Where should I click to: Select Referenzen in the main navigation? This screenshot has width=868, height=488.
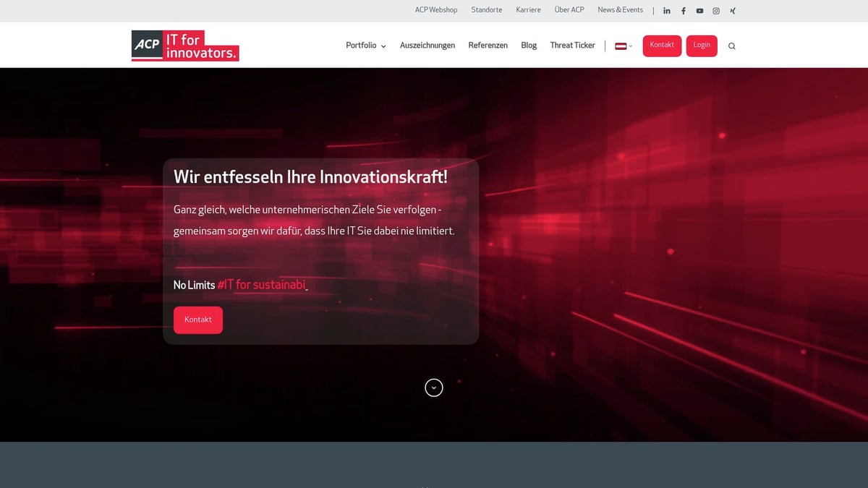pyautogui.click(x=488, y=45)
